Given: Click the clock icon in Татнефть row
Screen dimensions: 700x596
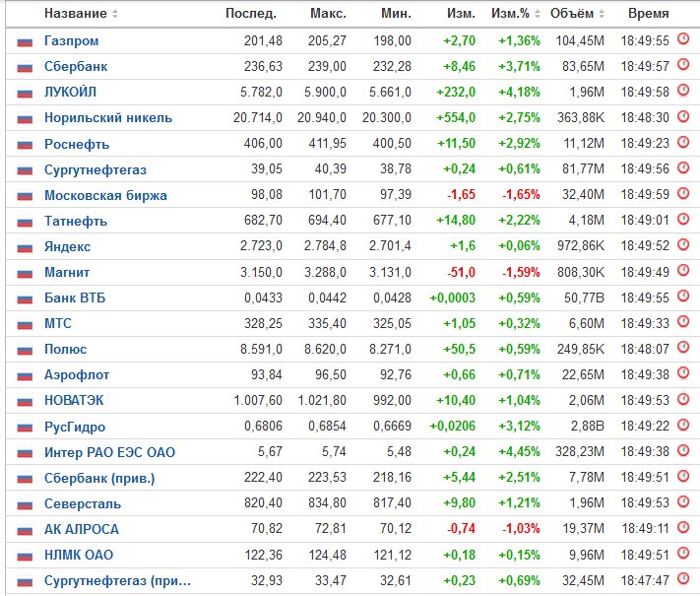Looking at the screenshot, I should (683, 219).
